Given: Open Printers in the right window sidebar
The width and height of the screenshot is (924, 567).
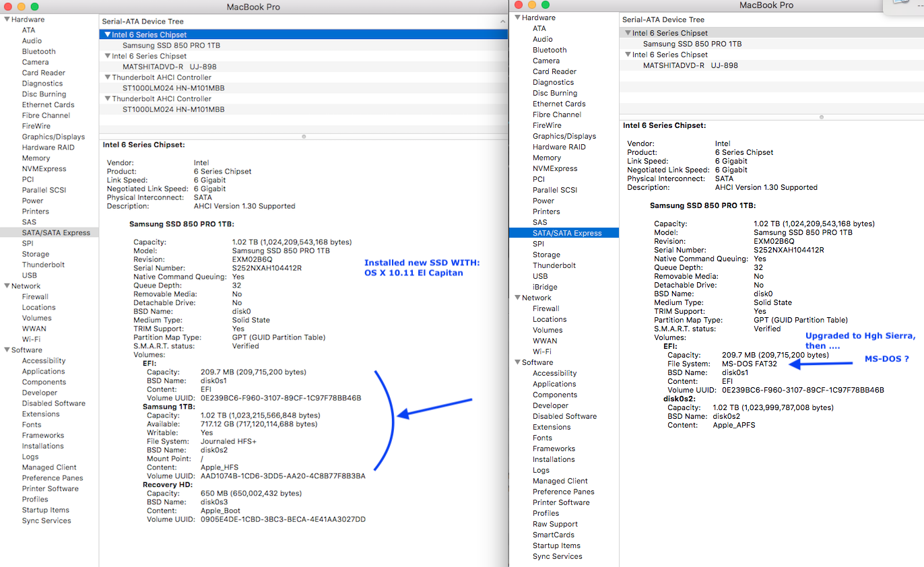Looking at the screenshot, I should pos(546,211).
